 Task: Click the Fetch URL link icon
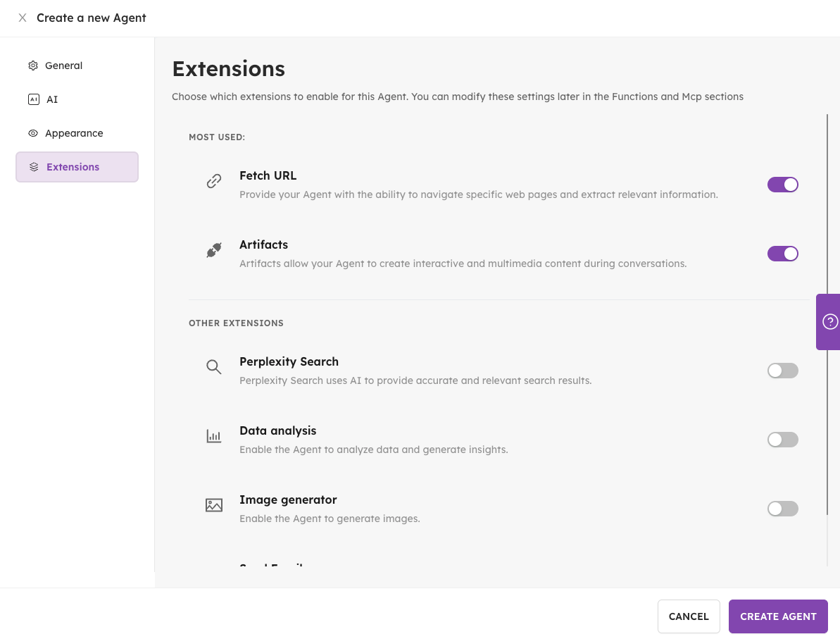[x=214, y=182]
